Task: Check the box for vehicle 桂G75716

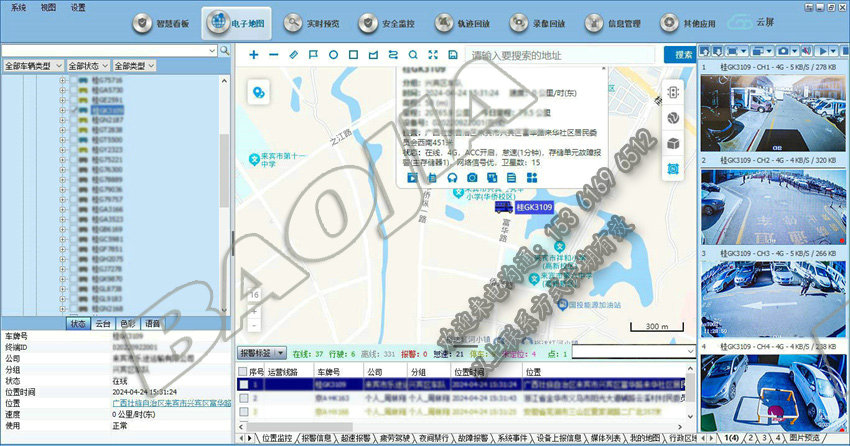Action: [x=73, y=80]
